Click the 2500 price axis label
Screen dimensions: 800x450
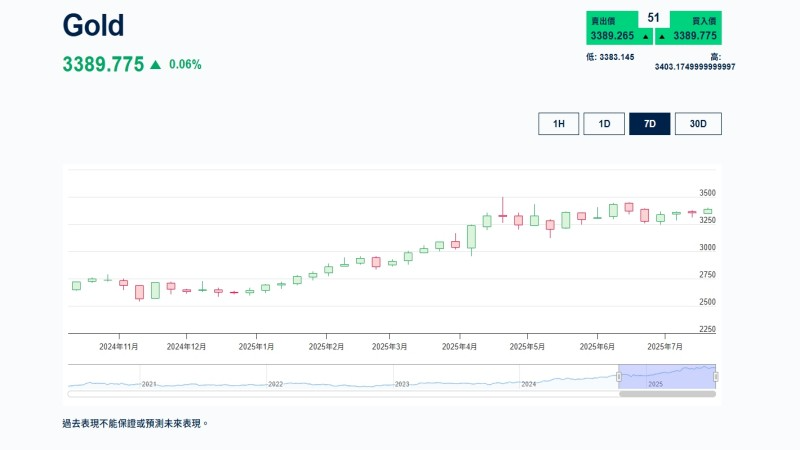(707, 302)
